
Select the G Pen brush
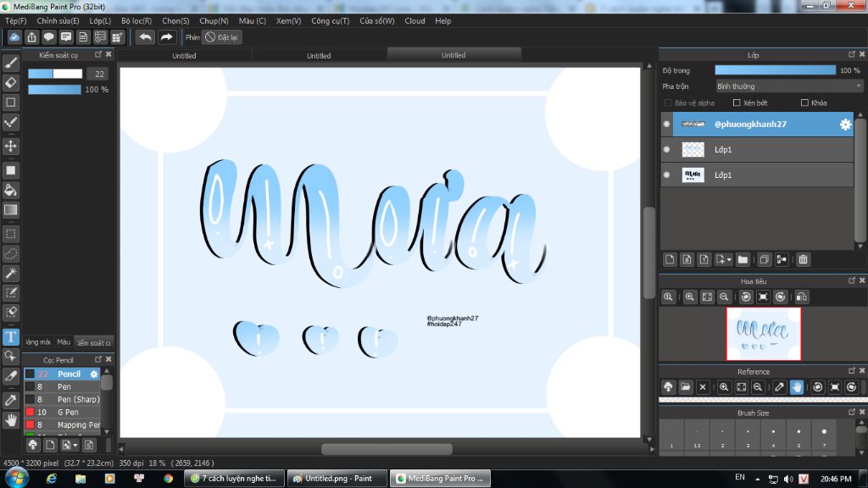pos(62,413)
